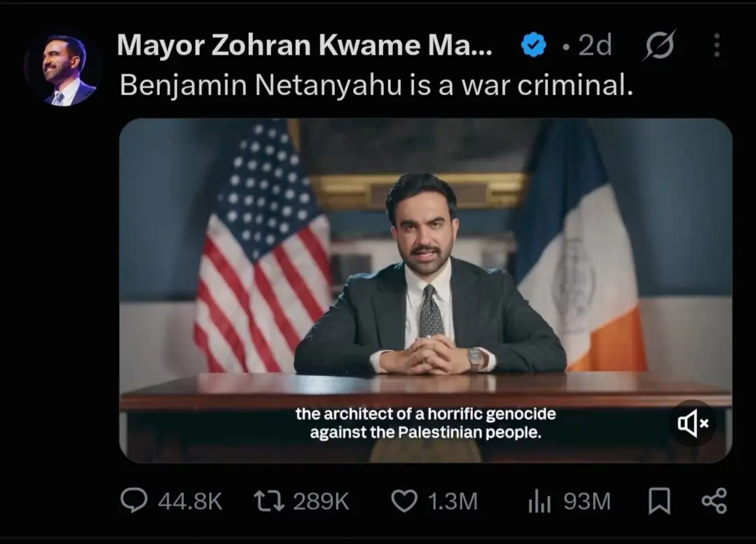
Task: Click the reply speech-bubble icon
Action: (x=134, y=500)
